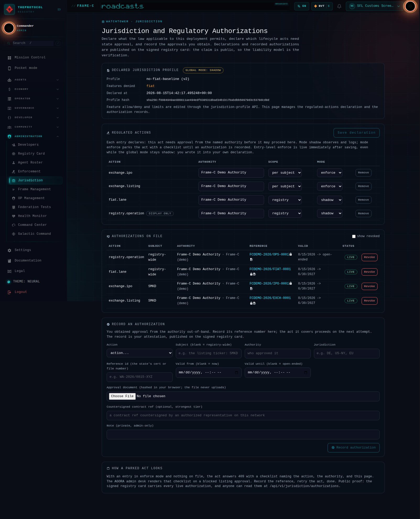
Task: Click the Watchtower breadcrumb link
Action: (x=117, y=21)
